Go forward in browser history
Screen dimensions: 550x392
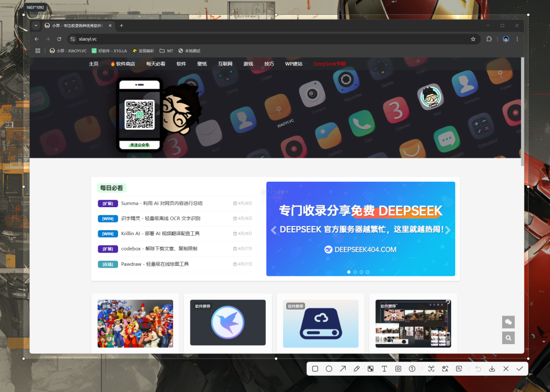coord(48,39)
